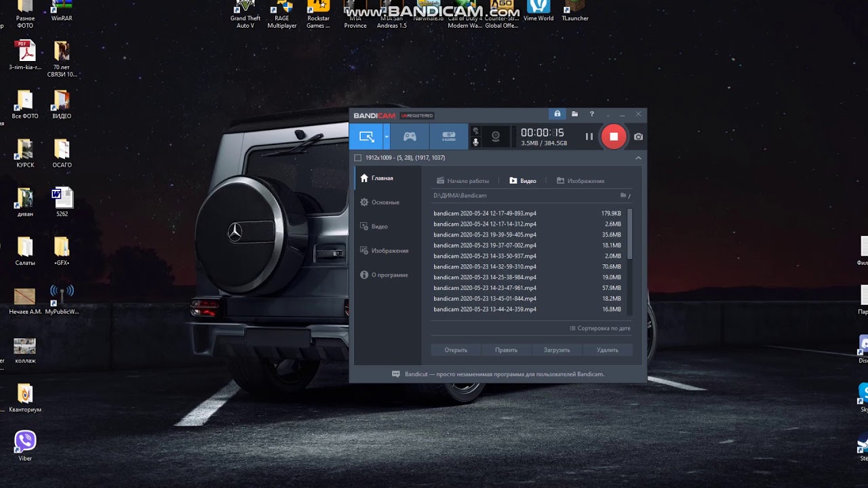Select file bandicam 2020-05-23 14-25-38-984.mp4
Screen dimensions: 868x488
pos(528,277)
